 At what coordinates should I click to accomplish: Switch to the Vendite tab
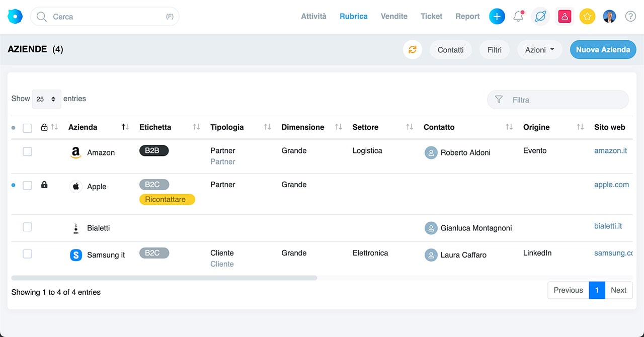pos(394,16)
